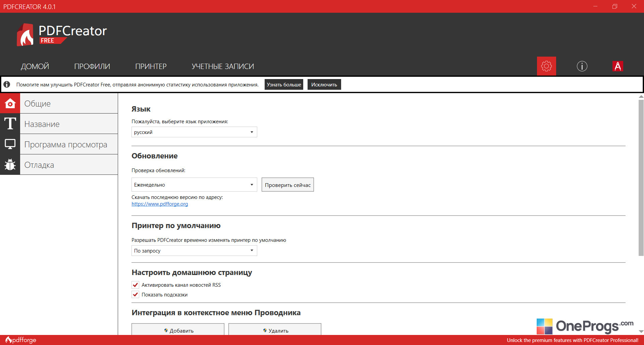Click 'Проверить сейчас' to check updates

288,185
